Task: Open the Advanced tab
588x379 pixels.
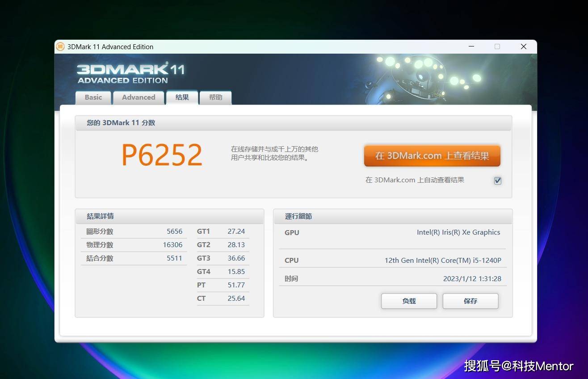Action: [x=139, y=97]
